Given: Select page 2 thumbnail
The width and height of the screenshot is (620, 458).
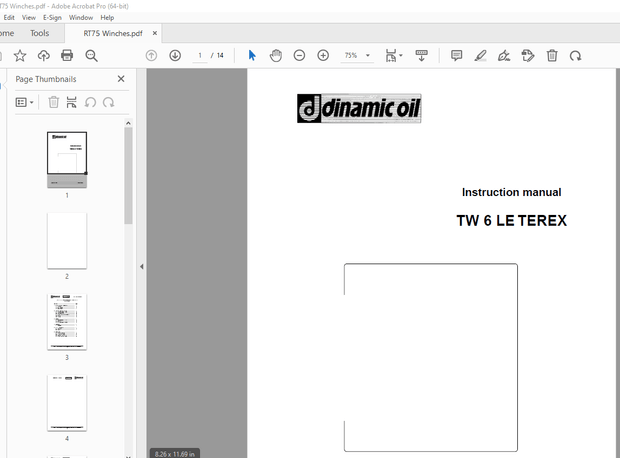Looking at the screenshot, I should click(x=67, y=241).
